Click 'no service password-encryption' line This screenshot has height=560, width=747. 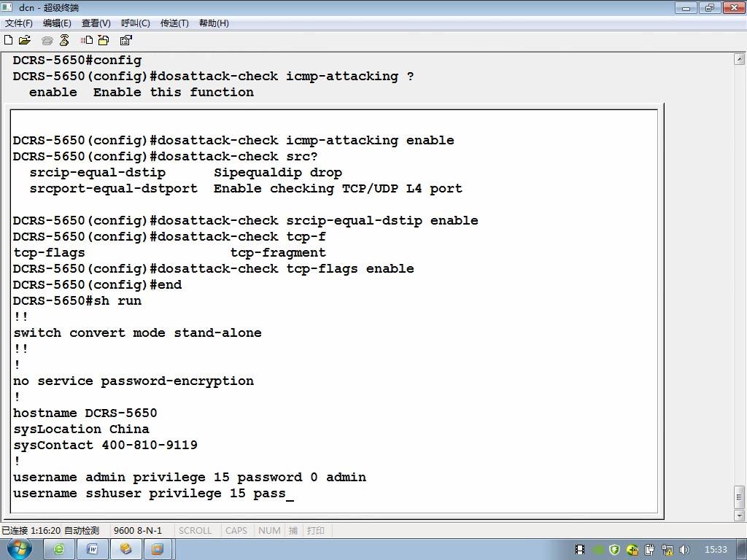tap(133, 381)
